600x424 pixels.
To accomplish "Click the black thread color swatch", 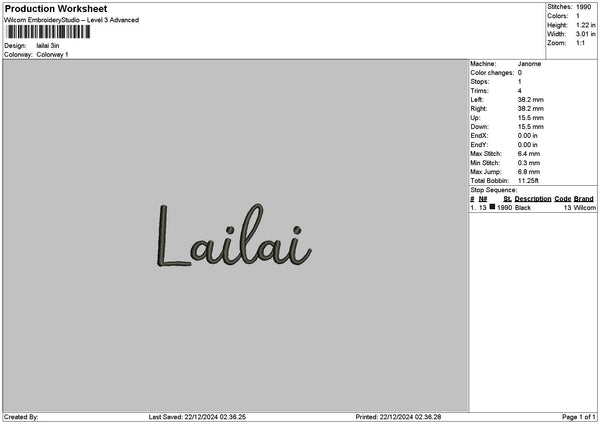I will point(492,207).
